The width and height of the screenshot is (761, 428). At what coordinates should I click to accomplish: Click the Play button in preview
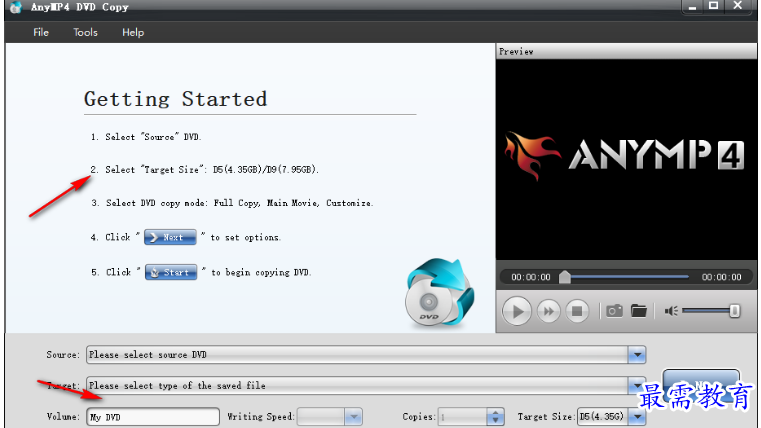click(x=516, y=311)
